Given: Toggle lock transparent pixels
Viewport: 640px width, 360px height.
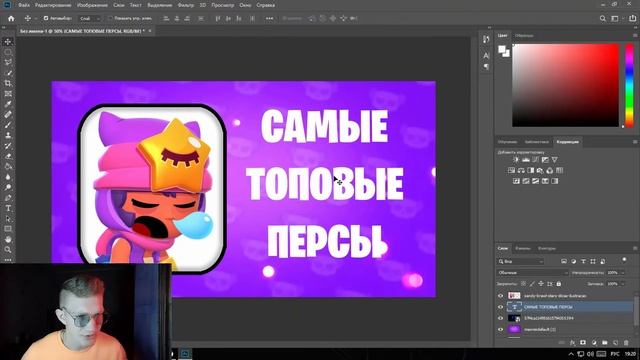Looking at the screenshot, I should [x=523, y=284].
